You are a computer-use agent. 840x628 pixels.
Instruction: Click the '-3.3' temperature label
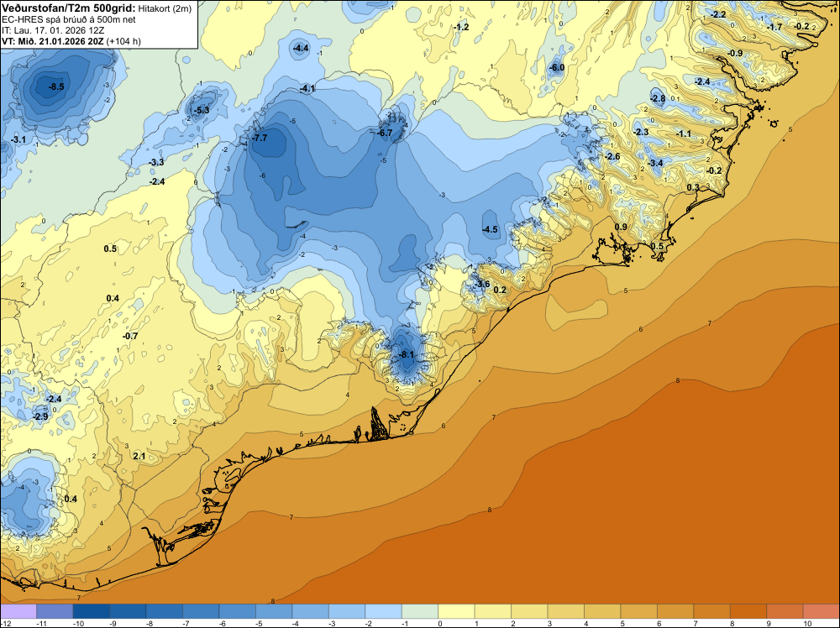pos(156,162)
